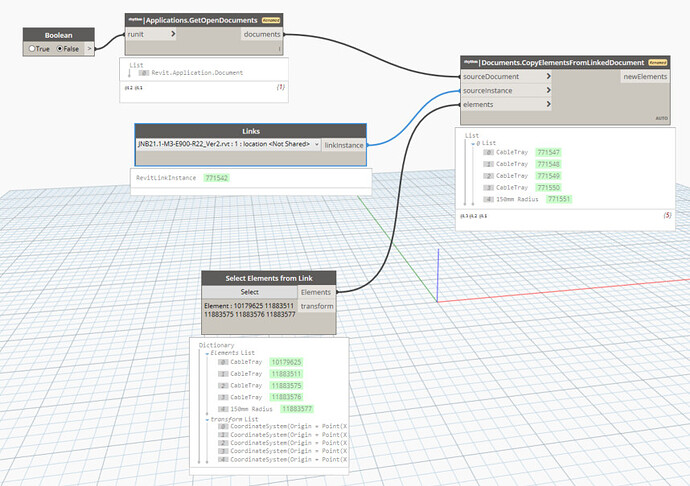Click the Select button in Select Elements from Link

point(250,292)
